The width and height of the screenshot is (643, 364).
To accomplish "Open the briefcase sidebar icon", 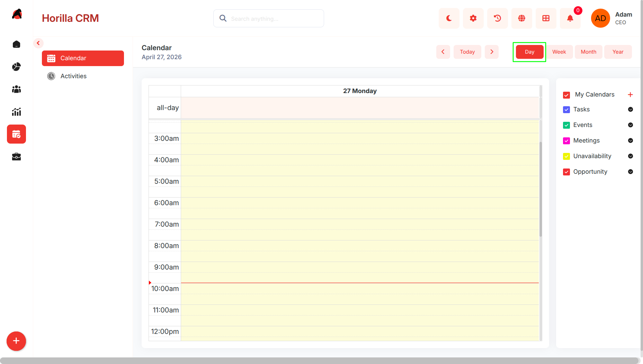I will 16,157.
